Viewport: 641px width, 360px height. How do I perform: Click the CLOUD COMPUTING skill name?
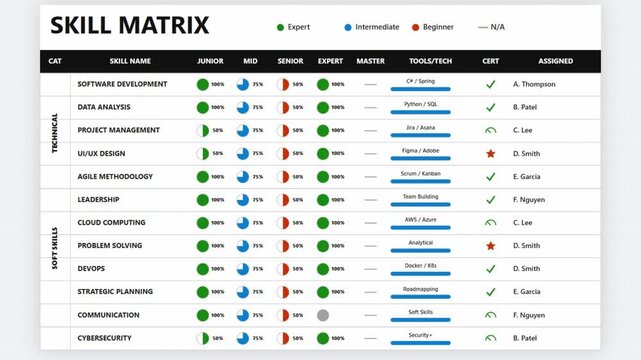[x=111, y=223]
